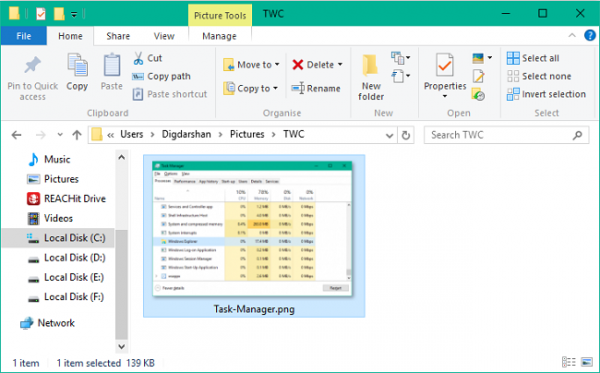The width and height of the screenshot is (600, 373).
Task: Switch to details view in status bar
Action: [569, 362]
